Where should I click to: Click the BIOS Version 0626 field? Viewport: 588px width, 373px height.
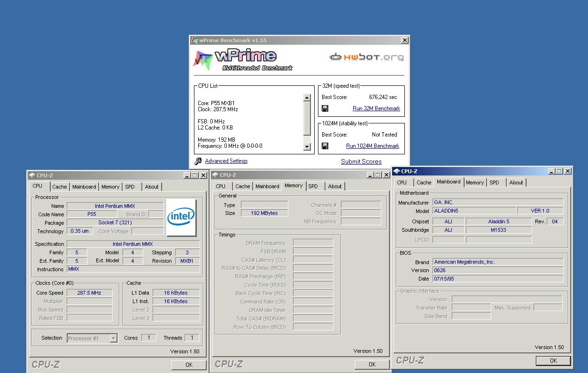(498, 270)
